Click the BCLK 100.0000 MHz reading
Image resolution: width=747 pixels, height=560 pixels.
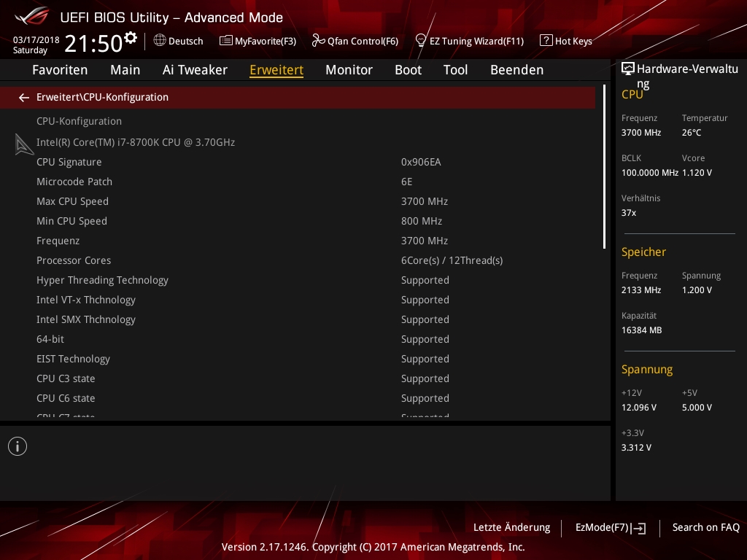click(x=650, y=172)
